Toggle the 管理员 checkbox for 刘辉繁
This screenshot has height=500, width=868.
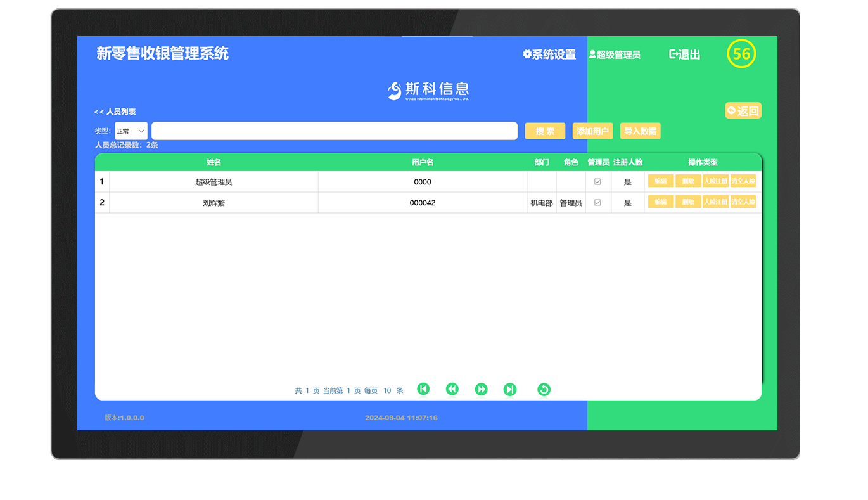[596, 202]
